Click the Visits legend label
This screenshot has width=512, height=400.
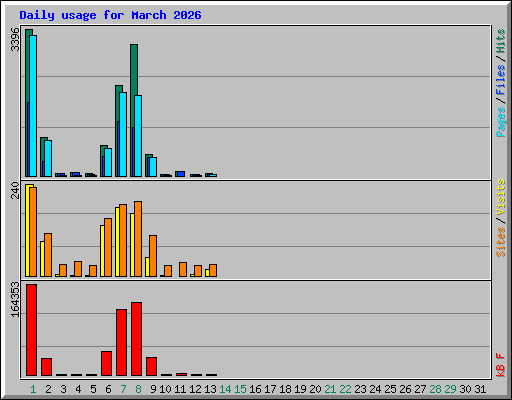click(x=501, y=197)
